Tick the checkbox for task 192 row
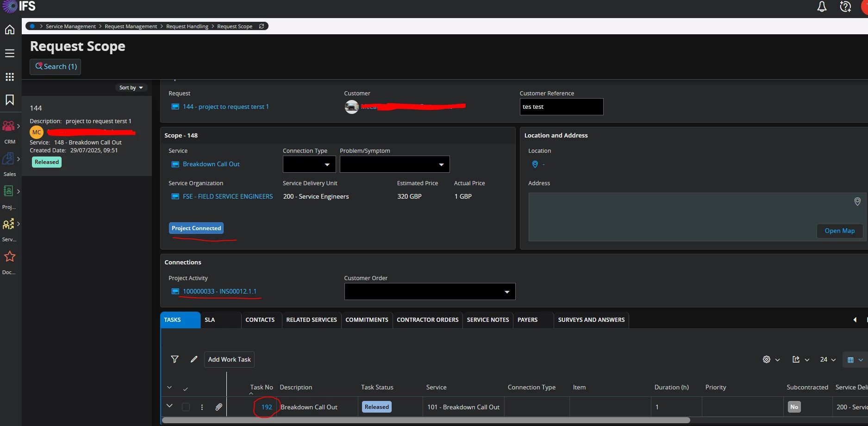Viewport: 868px width, 426px height. pos(186,407)
